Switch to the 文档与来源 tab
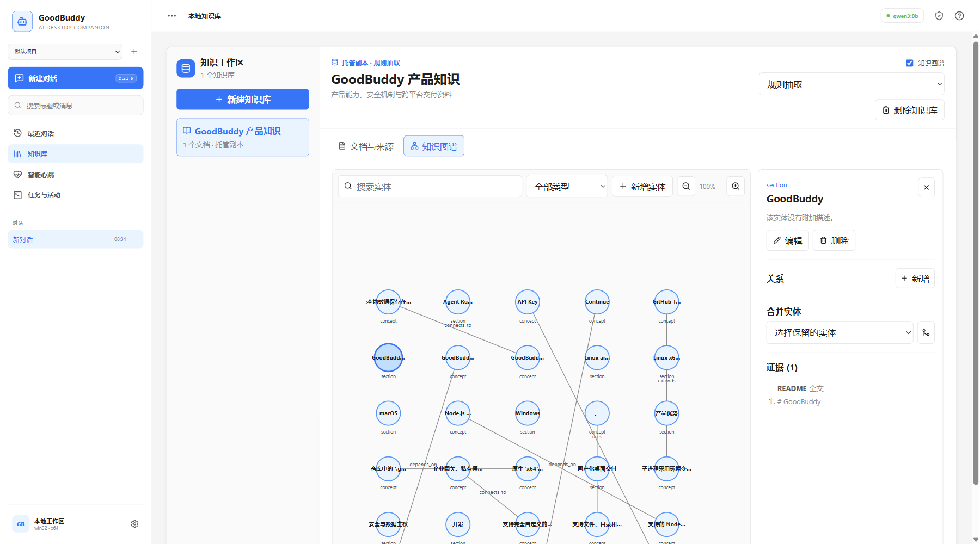 coord(366,146)
